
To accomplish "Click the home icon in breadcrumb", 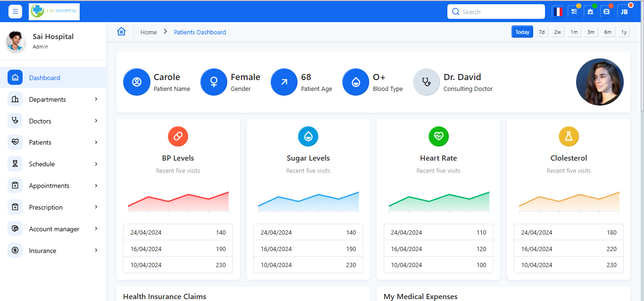I will (x=121, y=32).
